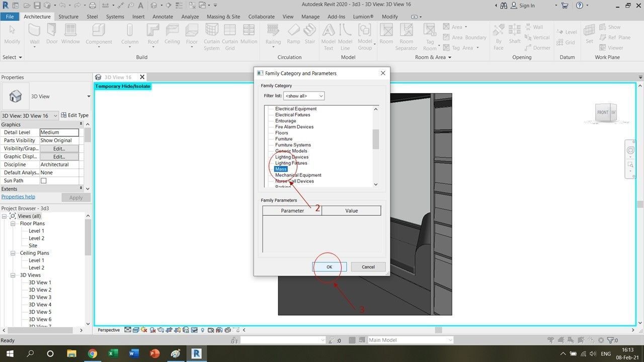644x362 pixels.
Task: Collapse the Views (all) node
Action: [5, 216]
